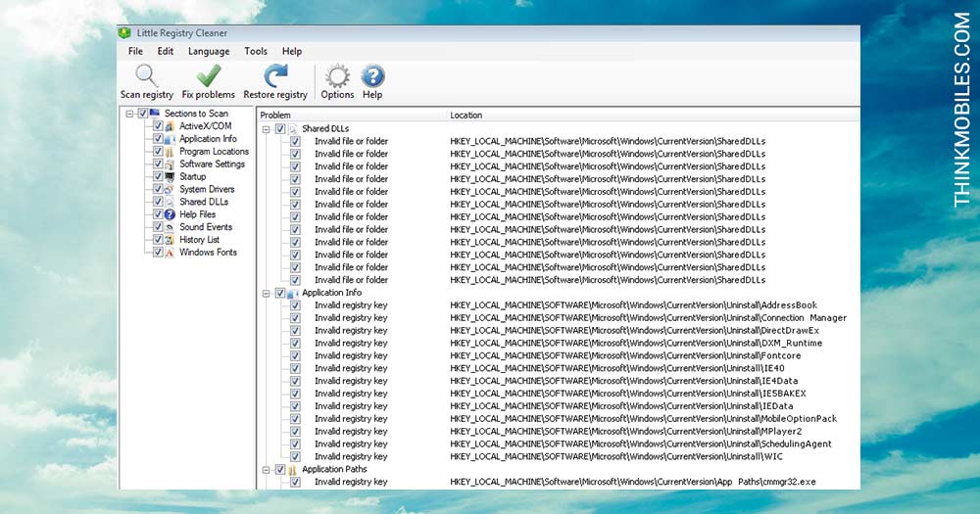Image resolution: width=980 pixels, height=514 pixels.
Task: Click the Fix problems green checkmark icon
Action: [x=208, y=75]
